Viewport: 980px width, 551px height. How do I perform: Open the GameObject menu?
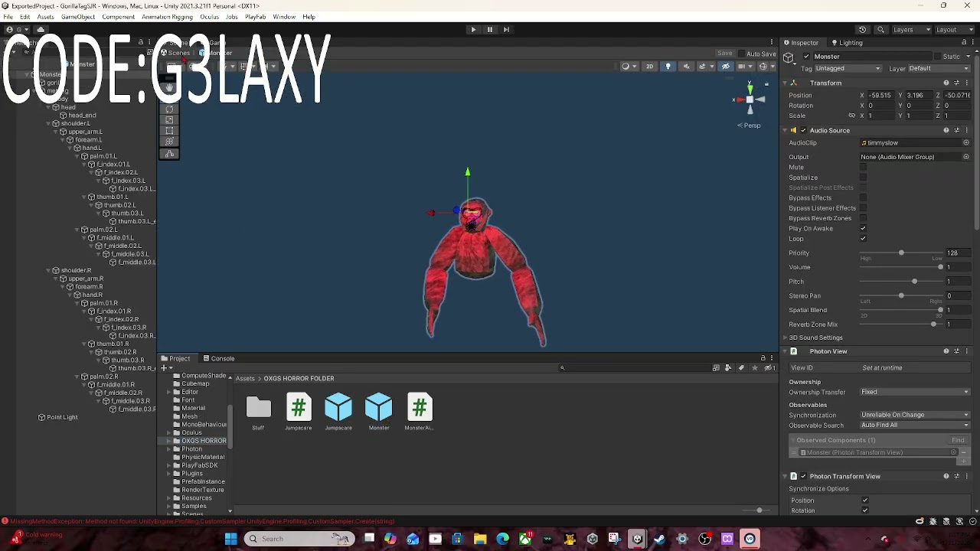pos(78,17)
